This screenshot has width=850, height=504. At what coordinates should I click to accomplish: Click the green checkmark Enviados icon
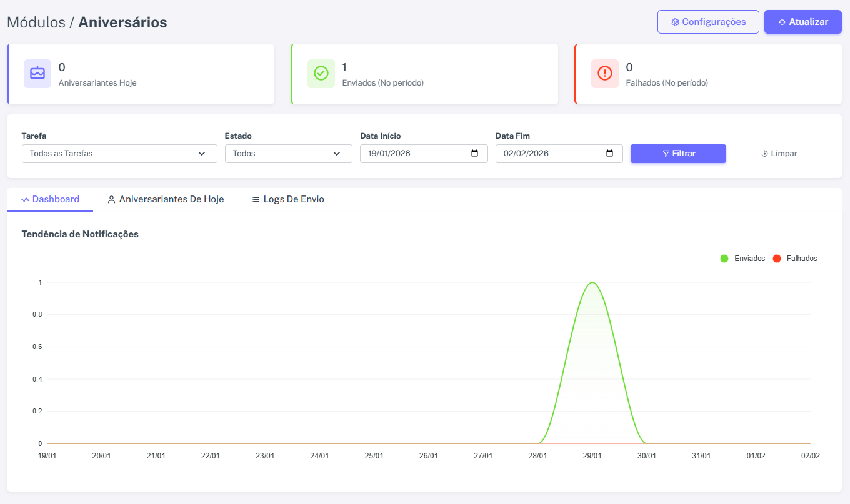[x=321, y=74]
